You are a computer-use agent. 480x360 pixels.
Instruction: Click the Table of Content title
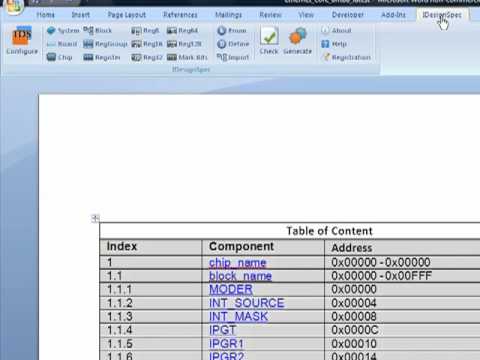click(x=329, y=231)
